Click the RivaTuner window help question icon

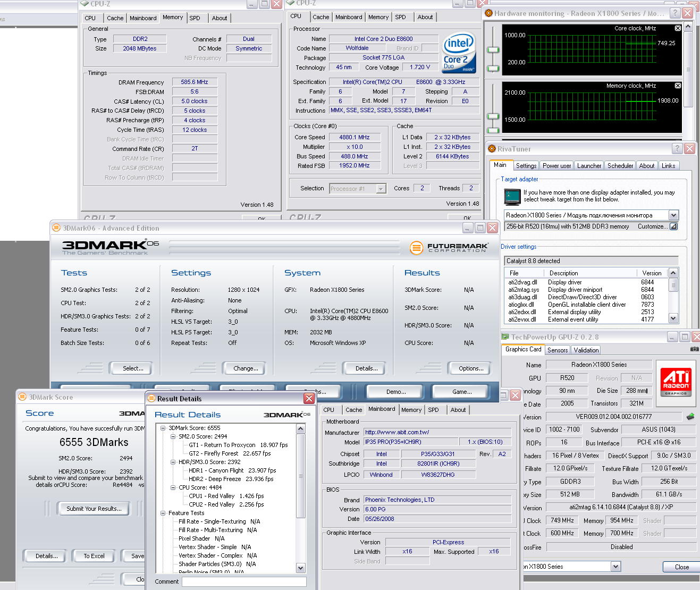(x=677, y=149)
